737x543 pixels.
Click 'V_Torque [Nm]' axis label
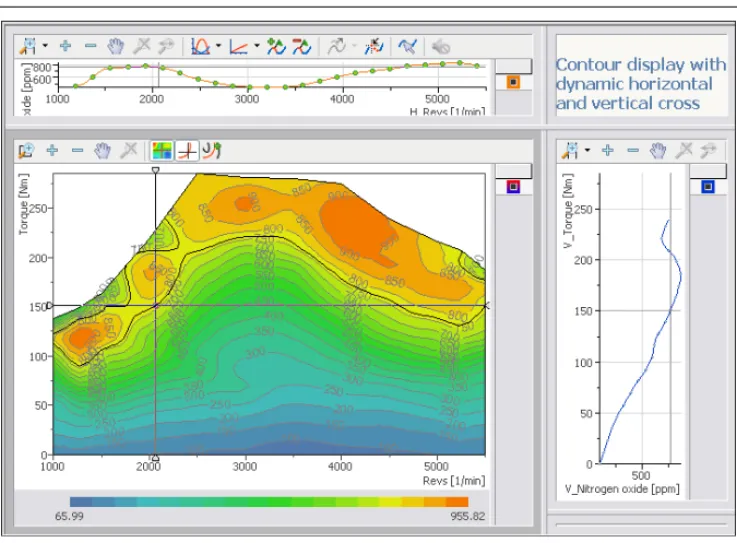tap(568, 211)
